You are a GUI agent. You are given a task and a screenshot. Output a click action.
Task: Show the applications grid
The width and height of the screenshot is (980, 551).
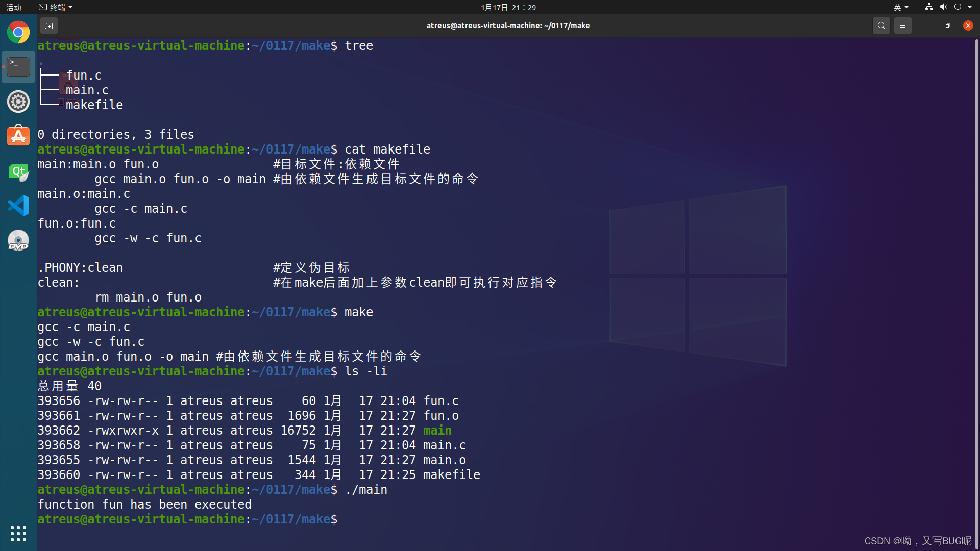18,534
